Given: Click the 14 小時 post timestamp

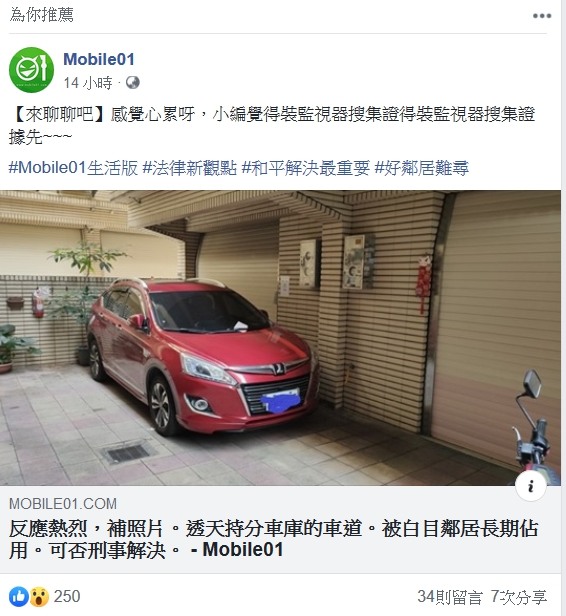Looking at the screenshot, I should click(x=88, y=83).
